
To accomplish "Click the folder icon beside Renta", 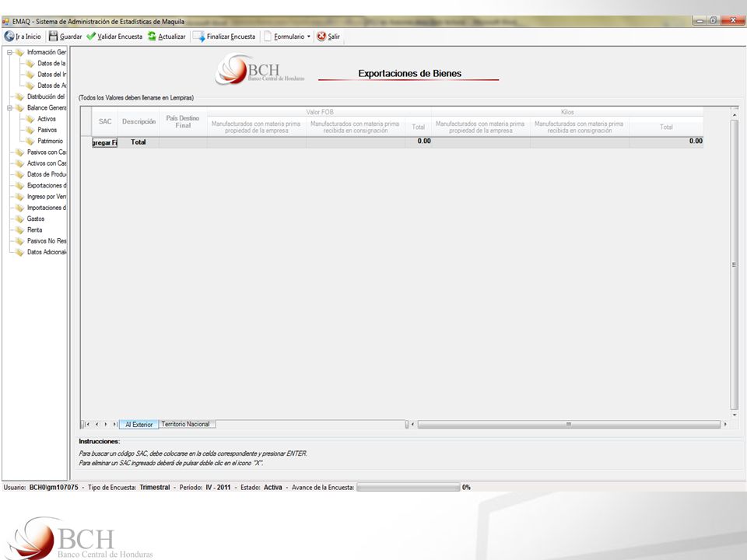I will [19, 230].
